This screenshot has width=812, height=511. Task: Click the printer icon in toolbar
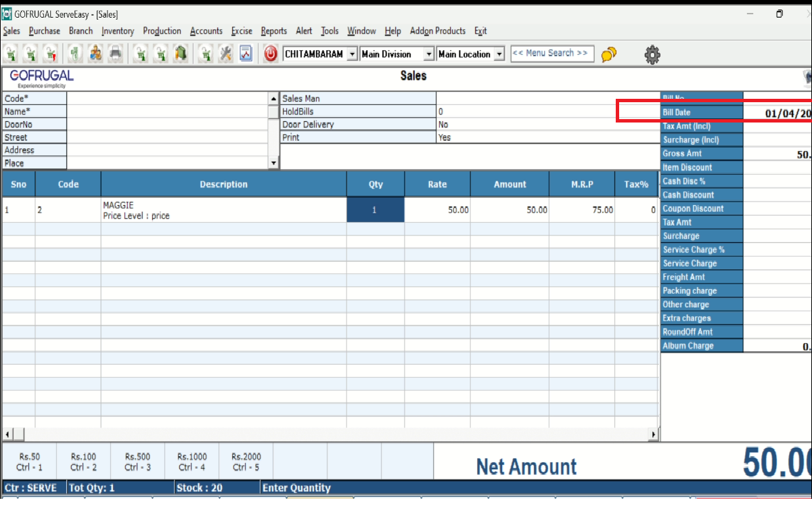116,53
